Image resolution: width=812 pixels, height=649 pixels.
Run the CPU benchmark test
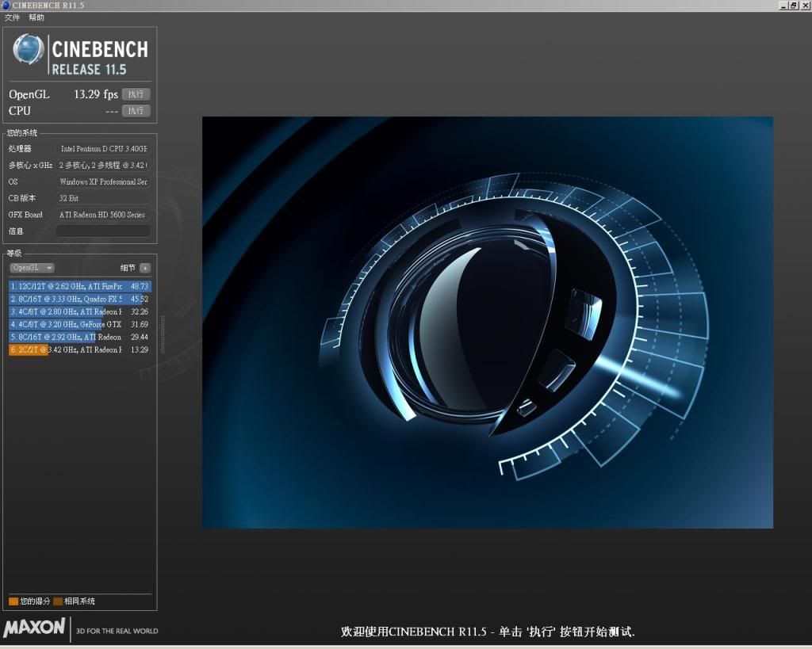(x=136, y=111)
